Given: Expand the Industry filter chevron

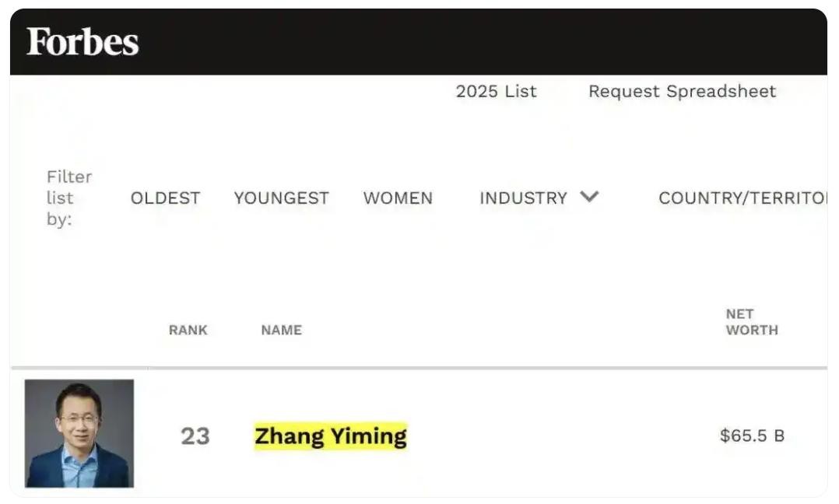Looking at the screenshot, I should [590, 197].
